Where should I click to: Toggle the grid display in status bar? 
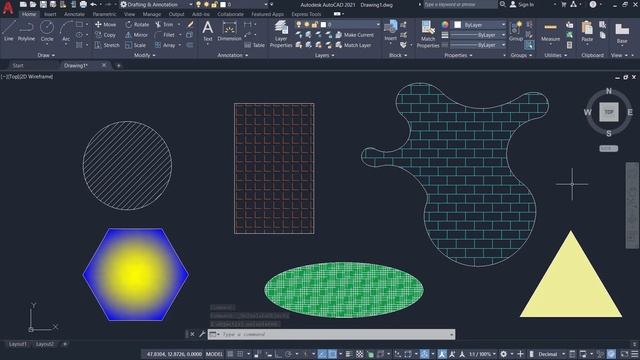coord(231,354)
